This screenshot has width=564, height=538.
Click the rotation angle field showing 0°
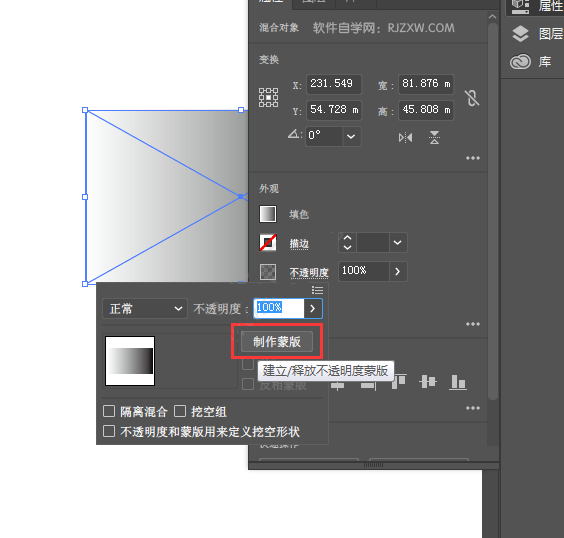click(324, 137)
